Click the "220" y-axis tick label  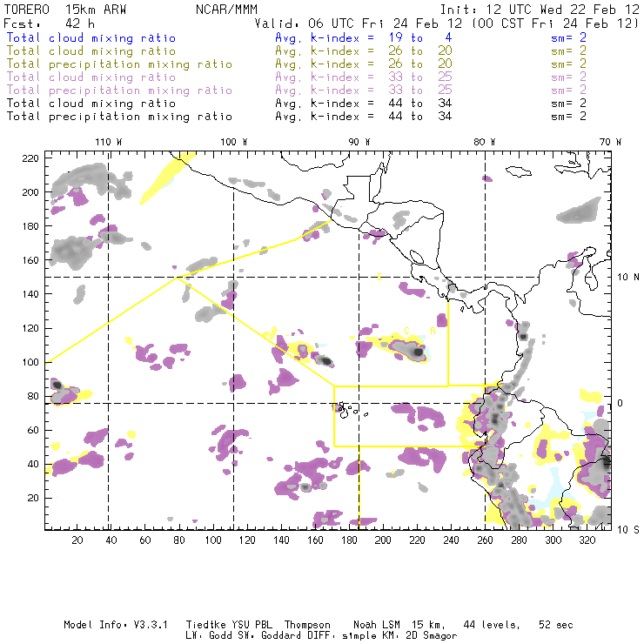30,158
